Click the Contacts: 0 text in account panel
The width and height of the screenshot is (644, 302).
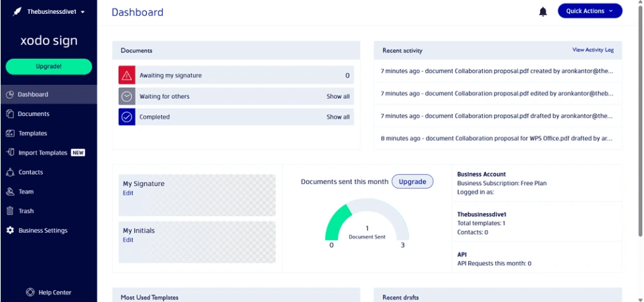point(472,232)
